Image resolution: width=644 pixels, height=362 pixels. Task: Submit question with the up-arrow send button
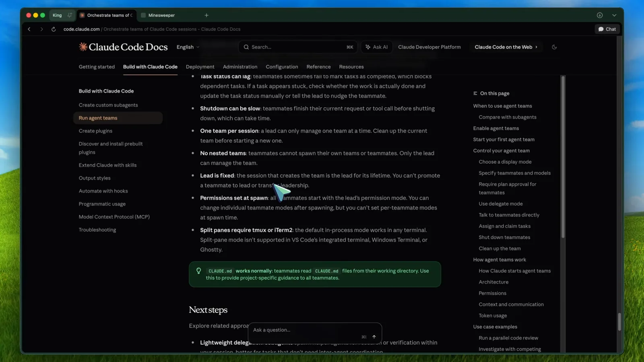click(374, 337)
